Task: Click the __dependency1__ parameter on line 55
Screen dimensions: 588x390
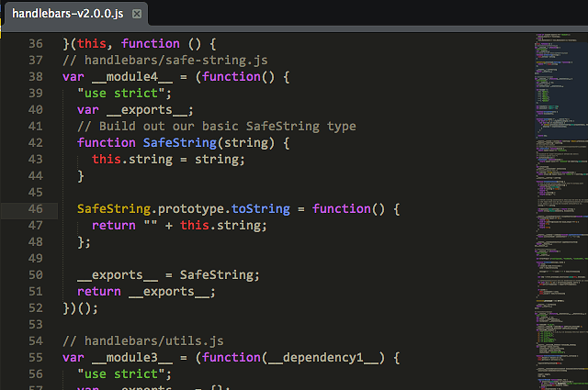Action: tap(323, 357)
